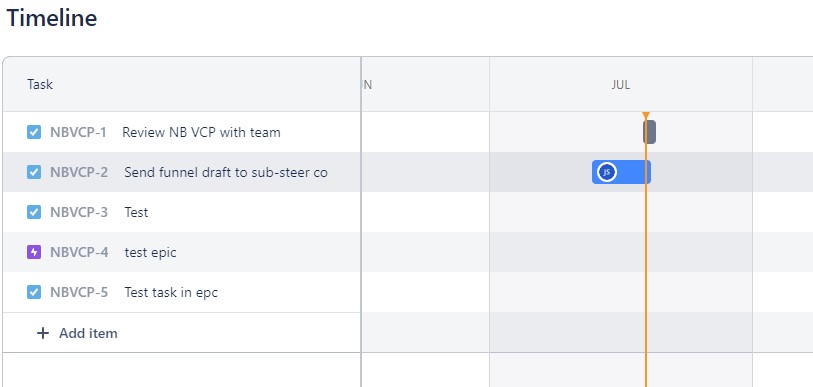The width and height of the screenshot is (813, 387).
Task: Select the gray NBVCP-1 timeline bar
Action: [x=650, y=132]
